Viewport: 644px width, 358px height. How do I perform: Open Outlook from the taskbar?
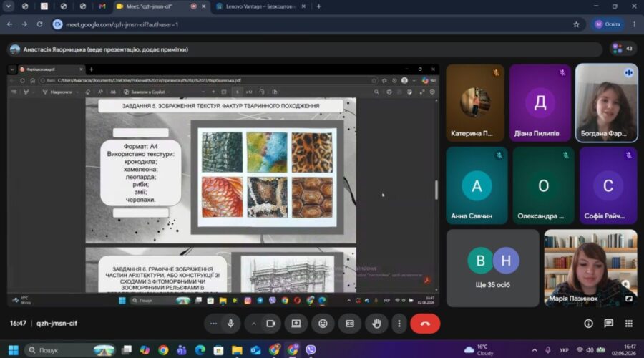pyautogui.click(x=255, y=350)
